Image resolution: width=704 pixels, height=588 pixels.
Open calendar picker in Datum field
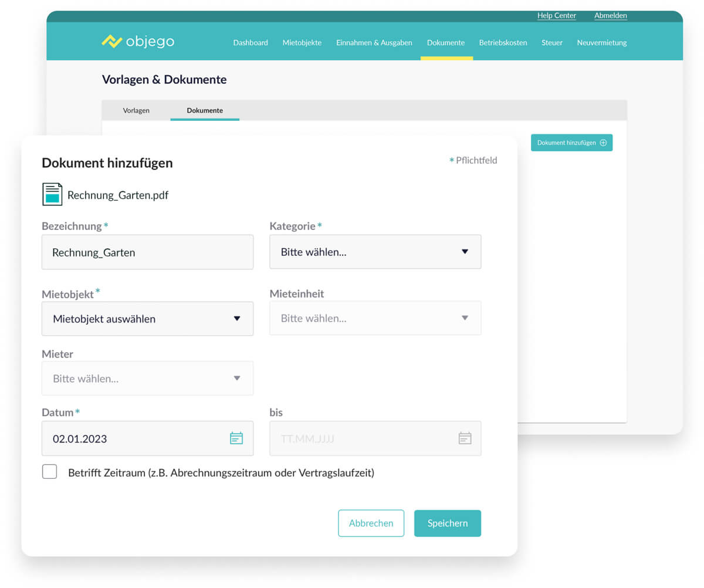[x=236, y=438]
